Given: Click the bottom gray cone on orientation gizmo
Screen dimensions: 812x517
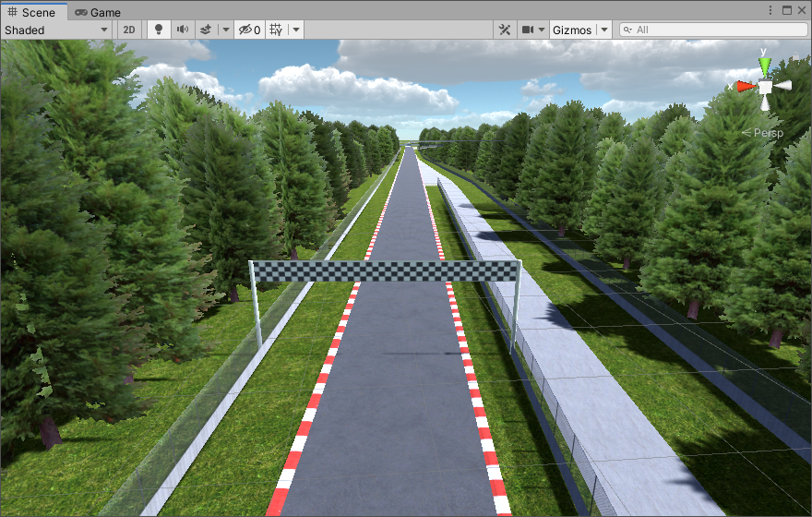Looking at the screenshot, I should tap(765, 102).
